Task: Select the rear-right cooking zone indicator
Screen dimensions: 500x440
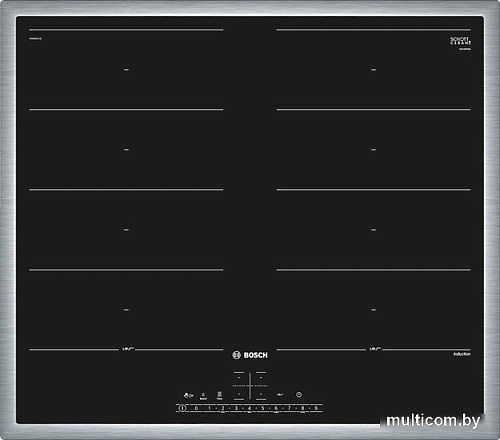Action: 261,378
